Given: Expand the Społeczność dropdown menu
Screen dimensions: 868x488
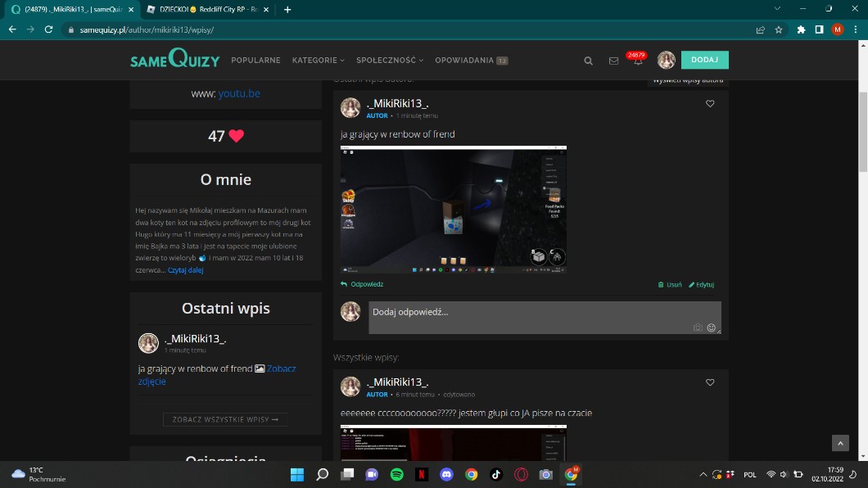Looking at the screenshot, I should (x=390, y=61).
